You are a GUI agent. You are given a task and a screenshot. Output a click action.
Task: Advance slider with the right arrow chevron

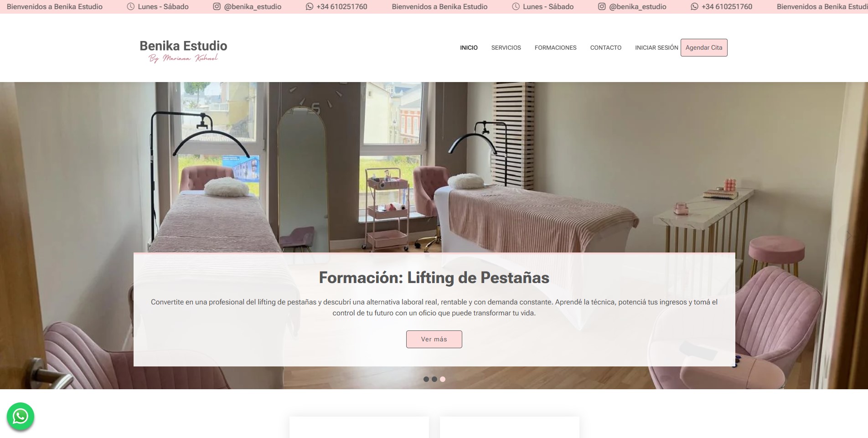(848, 236)
